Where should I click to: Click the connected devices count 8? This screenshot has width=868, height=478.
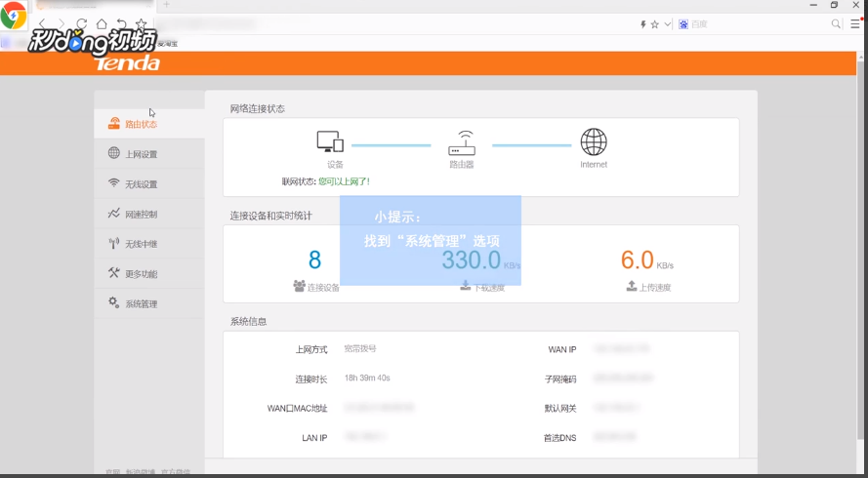click(x=314, y=260)
